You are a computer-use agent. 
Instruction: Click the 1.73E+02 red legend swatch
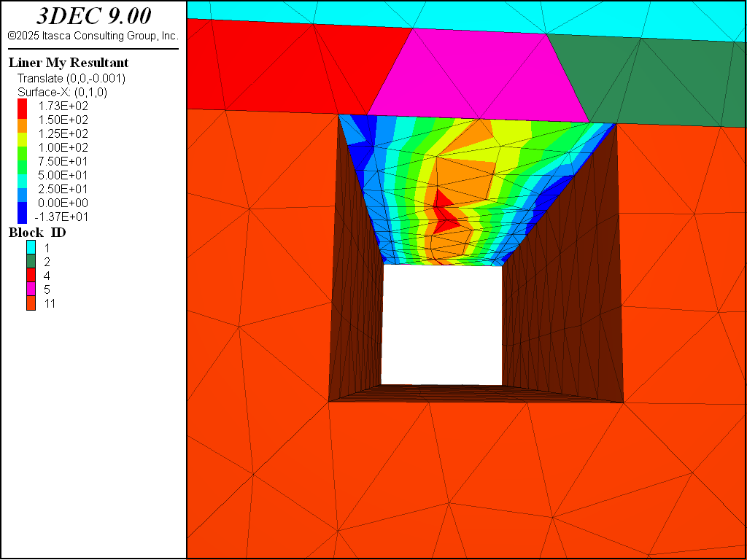pyautogui.click(x=22, y=109)
